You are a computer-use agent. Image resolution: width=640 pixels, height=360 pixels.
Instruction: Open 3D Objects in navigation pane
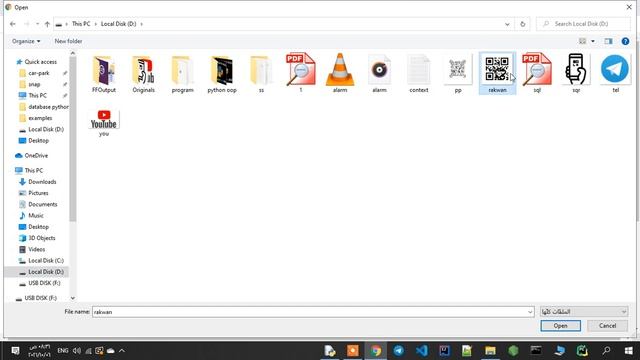coord(41,238)
